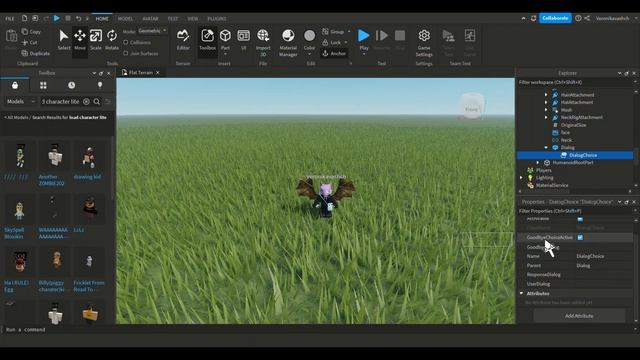Toggle GoodbyeChoiceActive checkbox
The image size is (640, 360).
580,237
